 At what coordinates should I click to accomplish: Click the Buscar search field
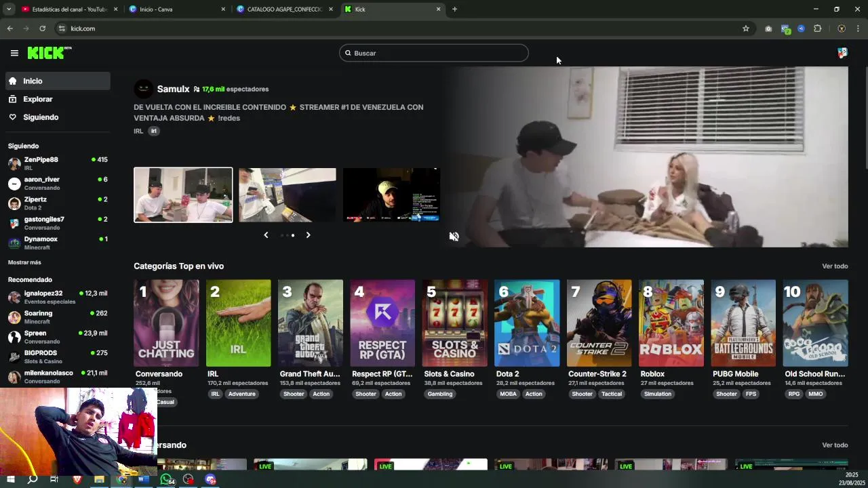(434, 53)
